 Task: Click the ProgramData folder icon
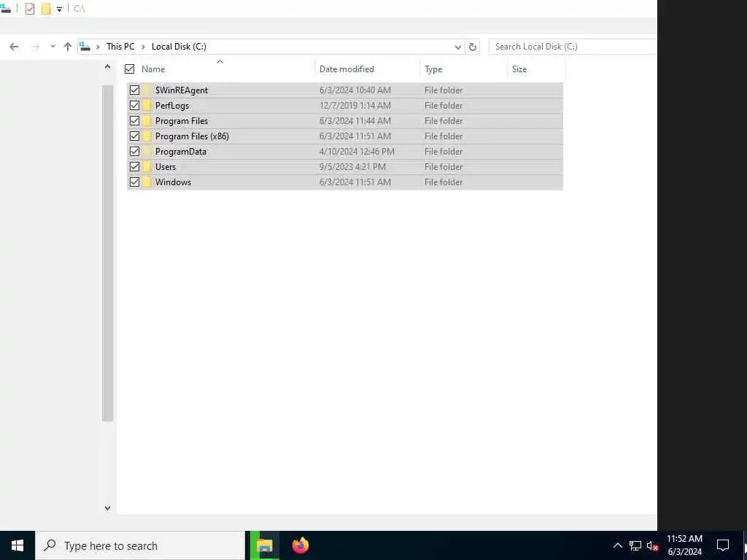click(x=147, y=152)
